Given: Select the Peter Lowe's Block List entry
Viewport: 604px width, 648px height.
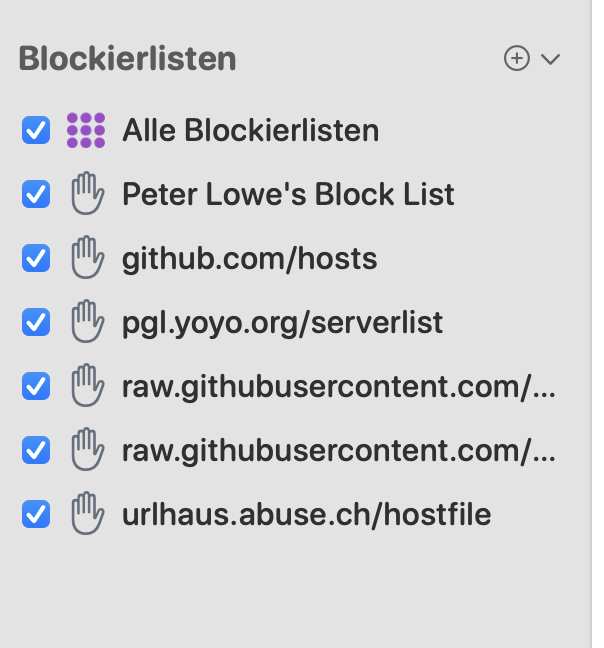Looking at the screenshot, I should (x=288, y=194).
